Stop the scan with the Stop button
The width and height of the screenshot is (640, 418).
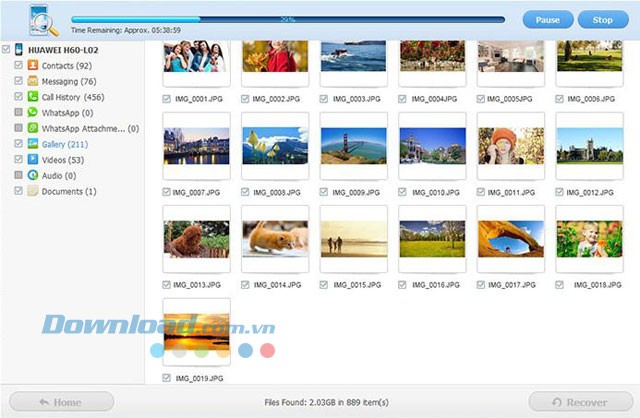(x=602, y=20)
